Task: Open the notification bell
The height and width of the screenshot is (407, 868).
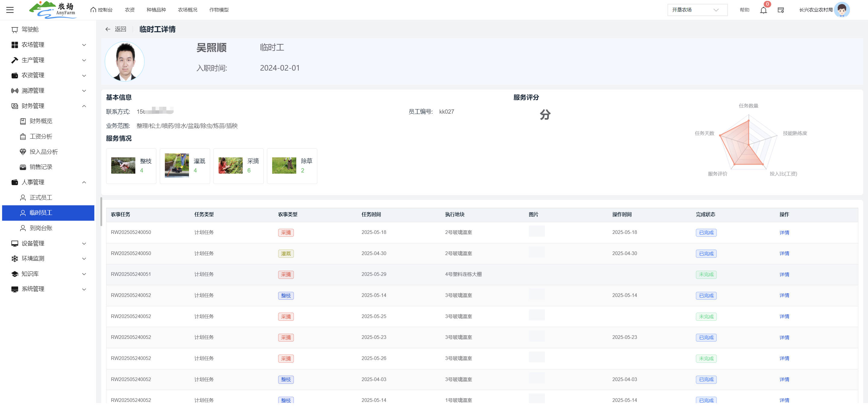Action: coord(763,10)
